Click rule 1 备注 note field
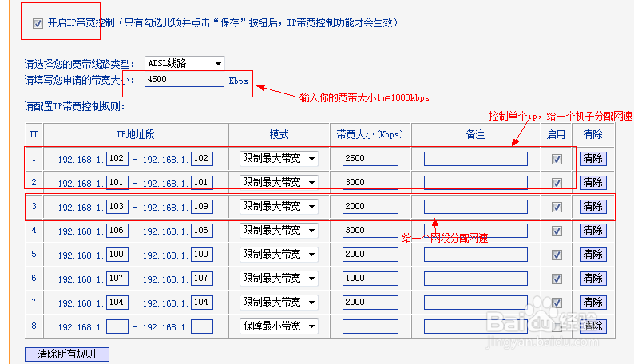 tap(476, 159)
